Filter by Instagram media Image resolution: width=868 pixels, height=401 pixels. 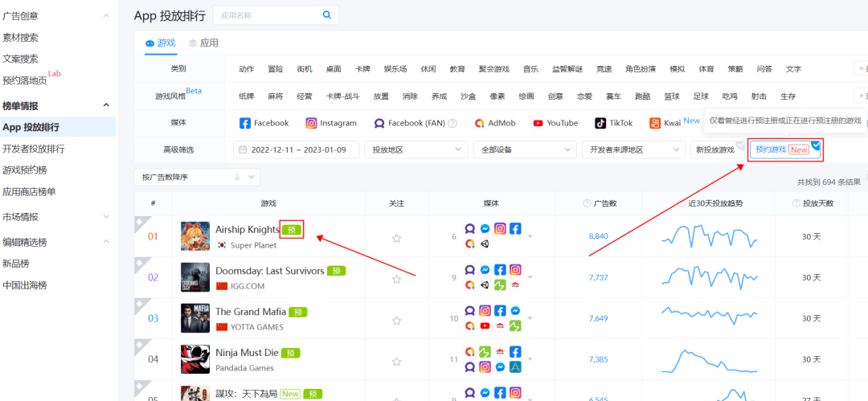[x=331, y=123]
